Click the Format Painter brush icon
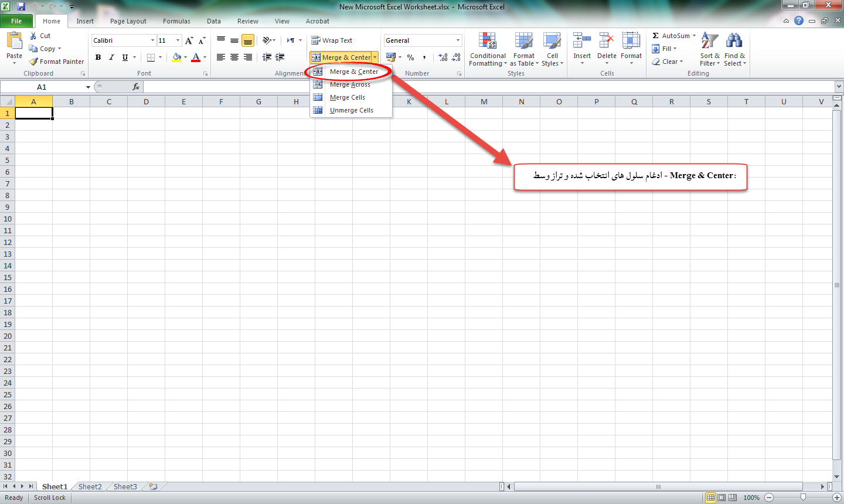The width and height of the screenshot is (844, 504). pyautogui.click(x=34, y=62)
